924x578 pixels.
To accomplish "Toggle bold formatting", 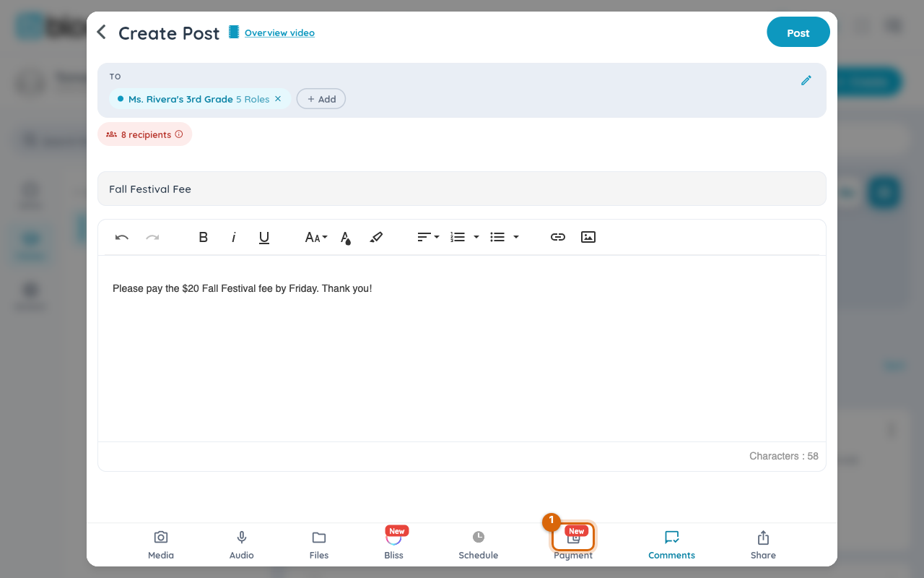I will pos(204,237).
